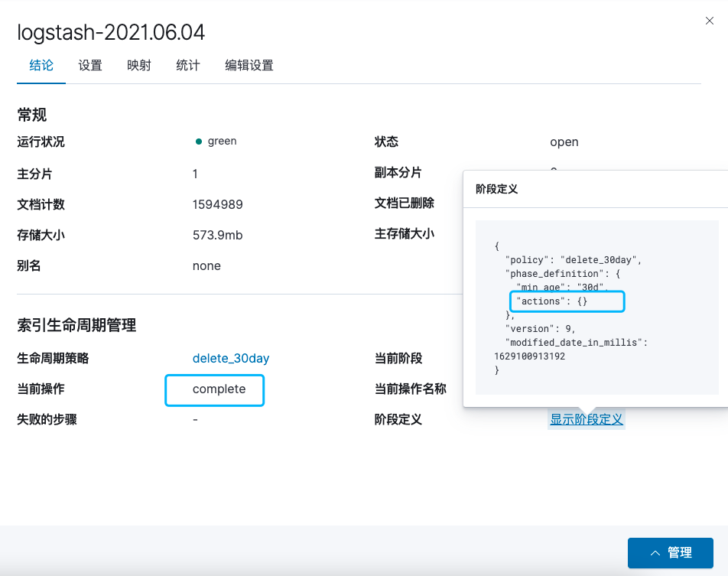The width and height of the screenshot is (728, 576).
Task: Click the 文档已删除 label
Action: (405, 203)
